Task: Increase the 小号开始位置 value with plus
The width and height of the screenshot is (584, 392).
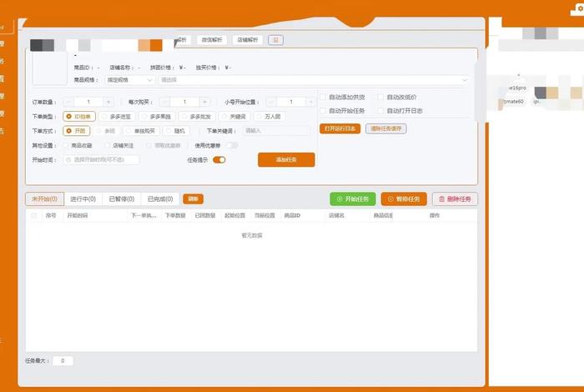Action: point(310,102)
